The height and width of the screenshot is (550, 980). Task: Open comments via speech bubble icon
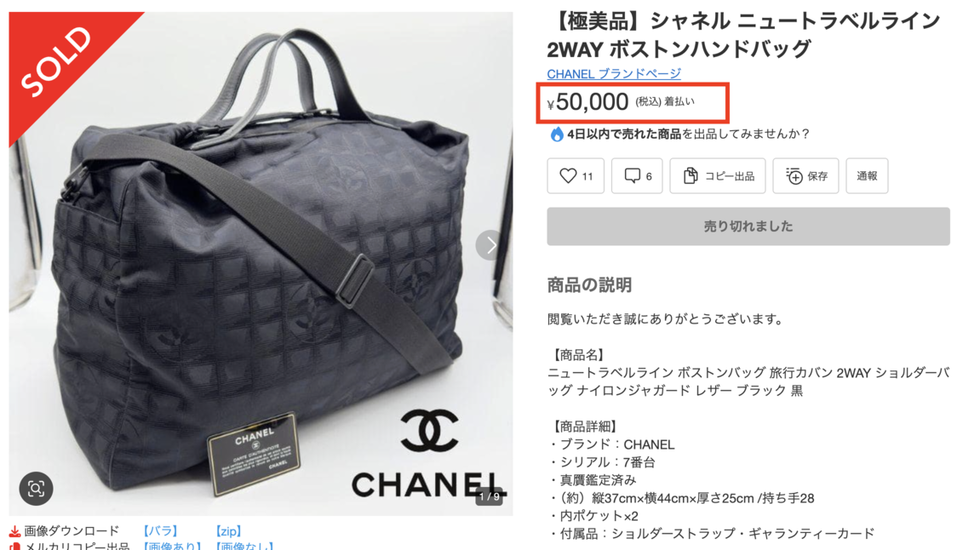(x=633, y=176)
